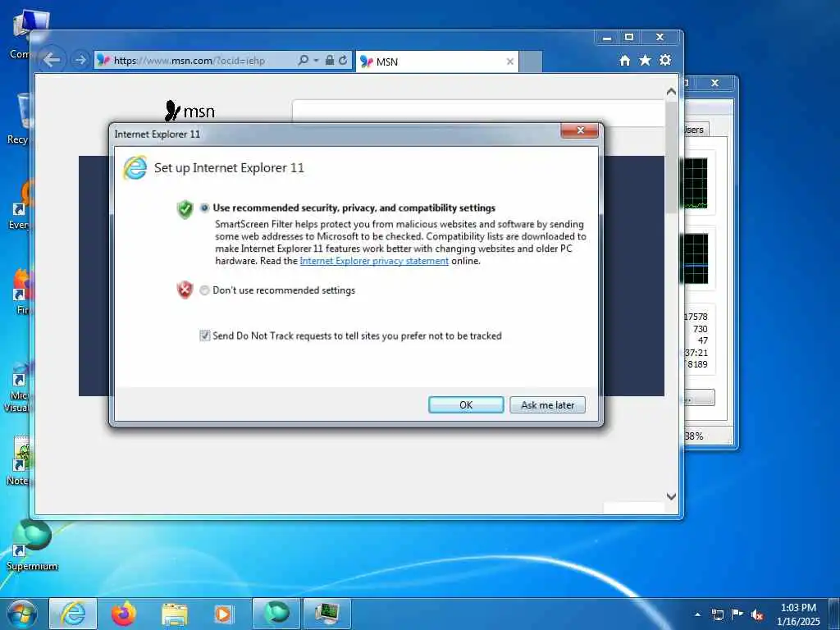Select Don't use recommended settings option

204,290
